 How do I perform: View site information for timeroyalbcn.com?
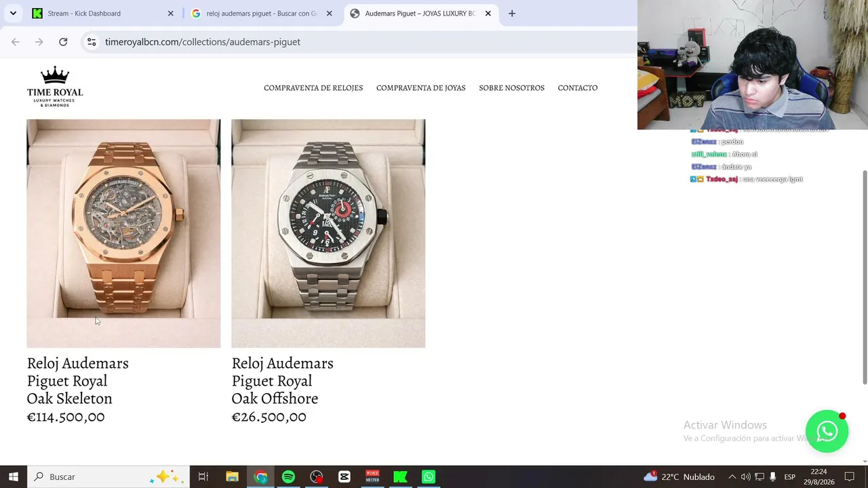[92, 42]
